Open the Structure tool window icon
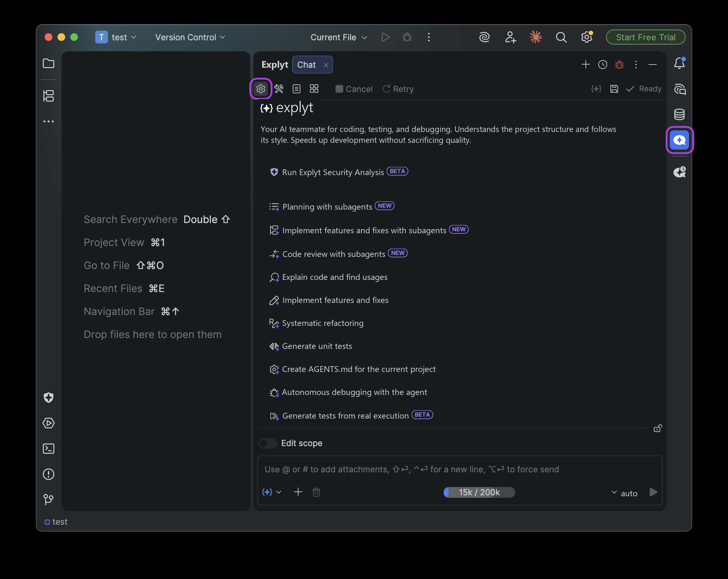728x579 pixels. click(49, 96)
